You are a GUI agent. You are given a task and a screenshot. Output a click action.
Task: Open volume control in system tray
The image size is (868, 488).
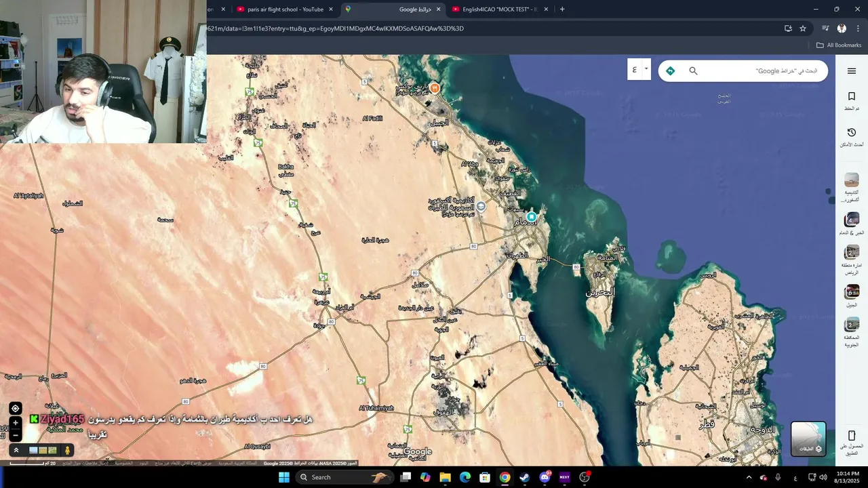click(x=823, y=477)
